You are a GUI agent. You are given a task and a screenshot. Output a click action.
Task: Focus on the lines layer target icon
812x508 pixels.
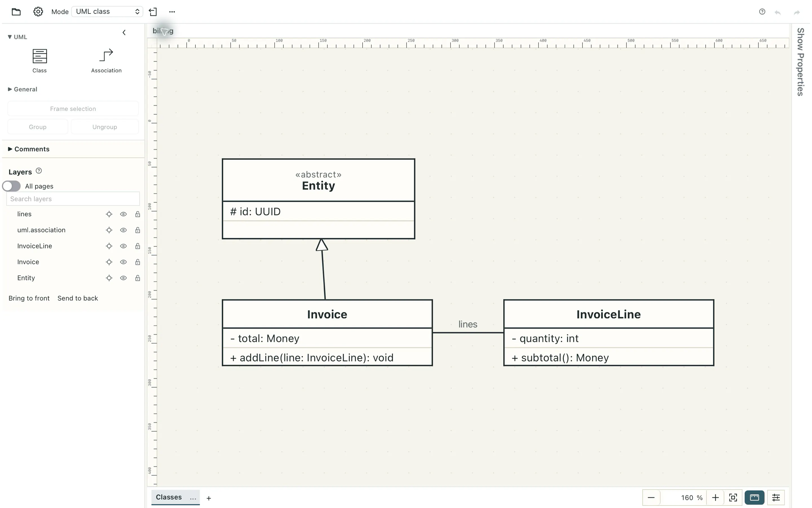(x=109, y=214)
